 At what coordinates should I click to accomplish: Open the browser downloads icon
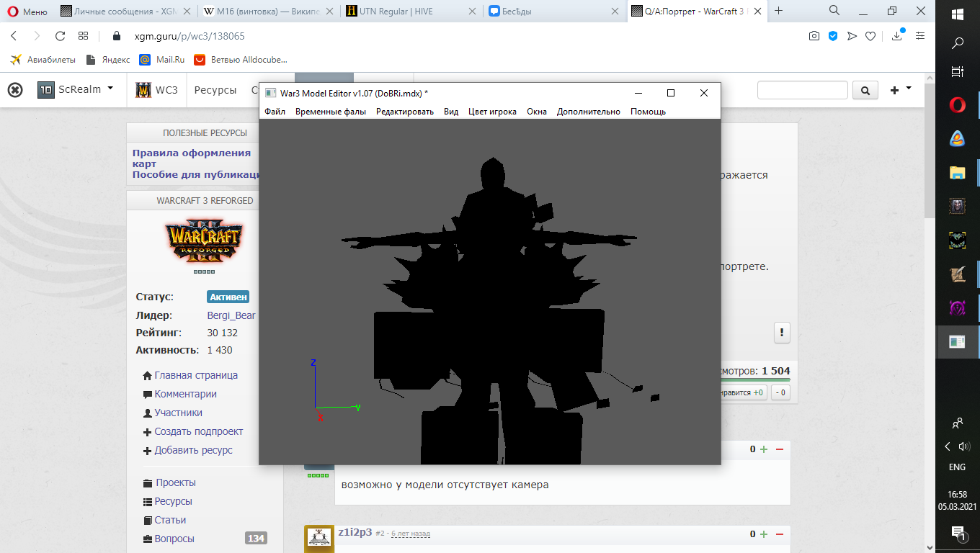[897, 36]
